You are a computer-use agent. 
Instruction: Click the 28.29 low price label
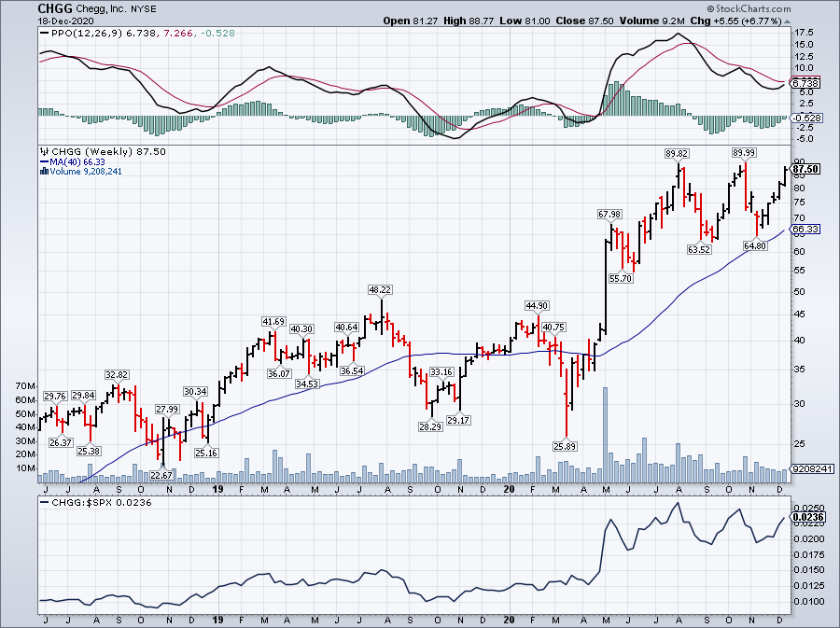click(x=430, y=426)
